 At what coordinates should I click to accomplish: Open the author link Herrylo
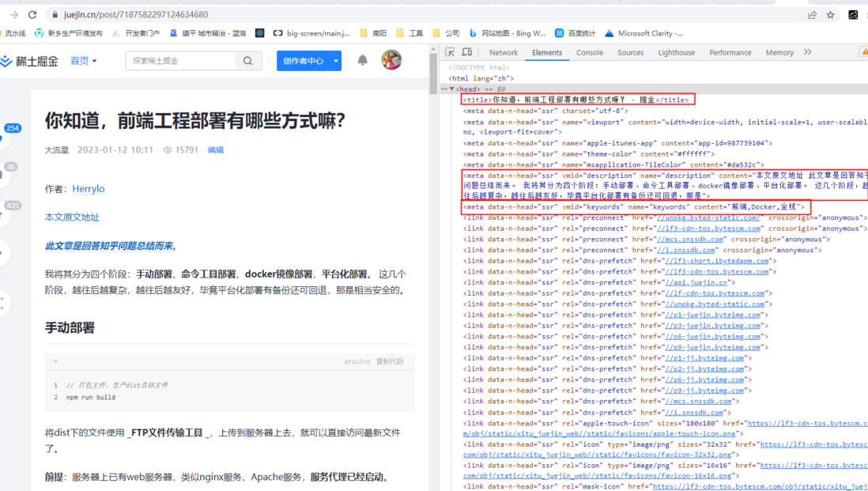(88, 189)
